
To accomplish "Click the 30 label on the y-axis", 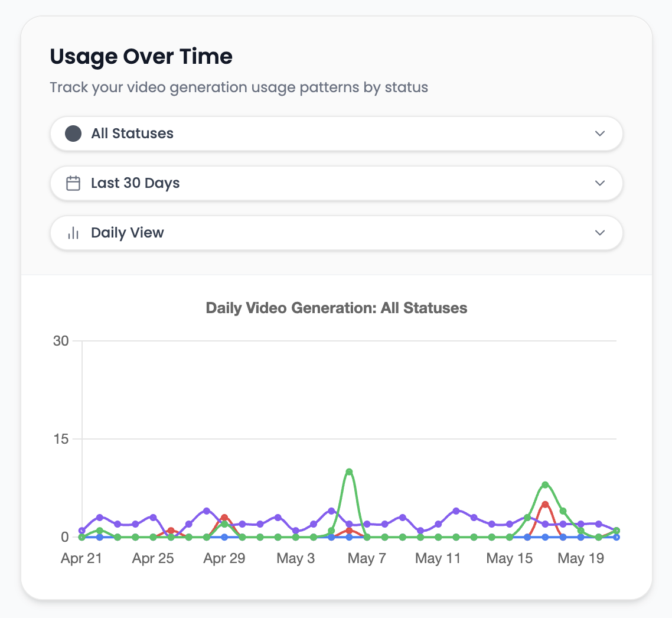I will (61, 341).
